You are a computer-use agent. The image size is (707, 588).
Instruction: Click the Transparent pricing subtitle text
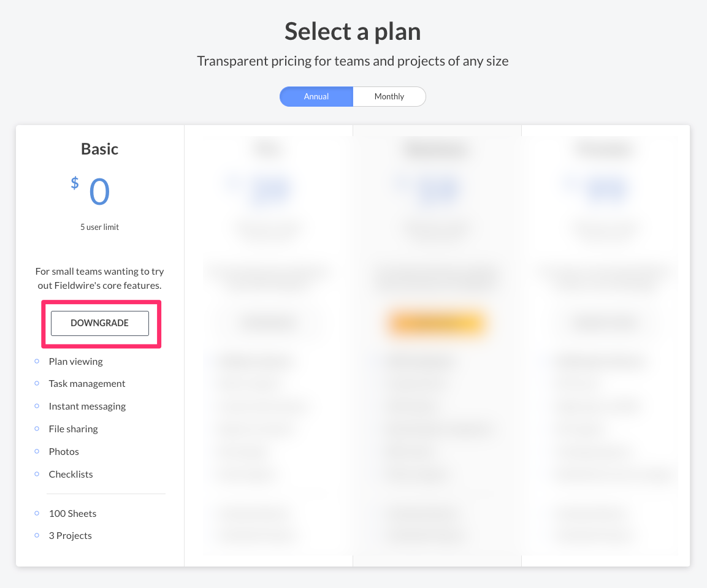(353, 61)
